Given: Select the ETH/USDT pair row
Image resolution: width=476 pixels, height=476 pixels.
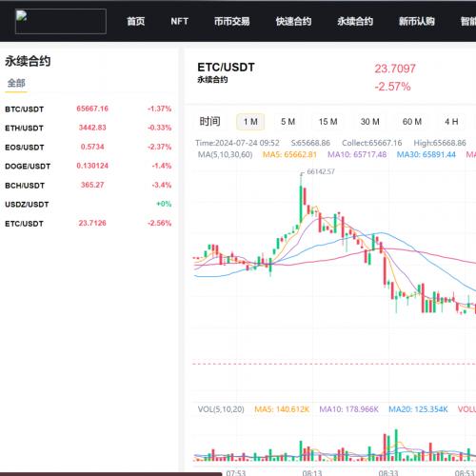Looking at the screenshot, I should click(x=89, y=128).
